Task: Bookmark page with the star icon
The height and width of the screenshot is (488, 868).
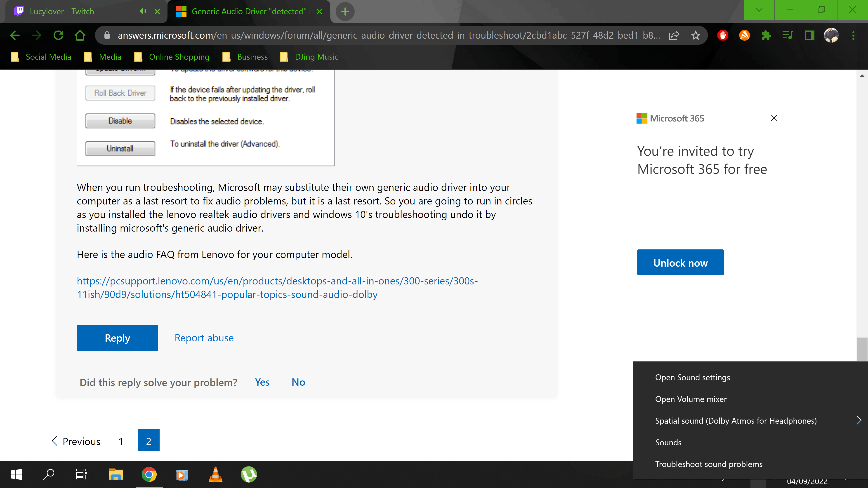Action: (x=696, y=35)
